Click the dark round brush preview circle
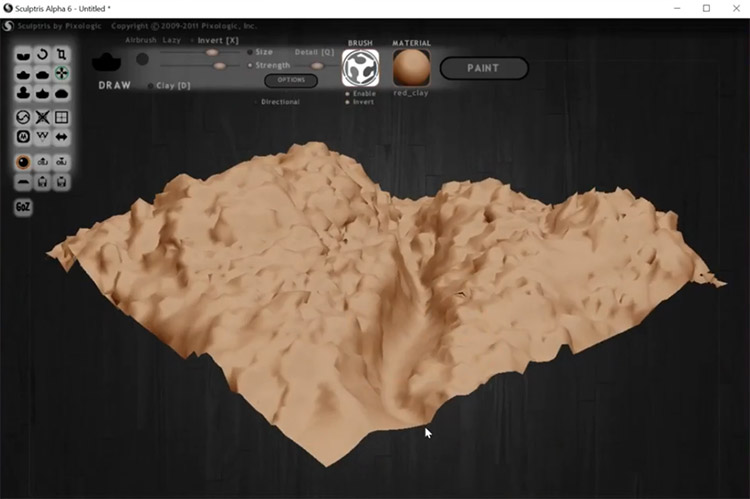The height and width of the screenshot is (499, 750). 142,59
